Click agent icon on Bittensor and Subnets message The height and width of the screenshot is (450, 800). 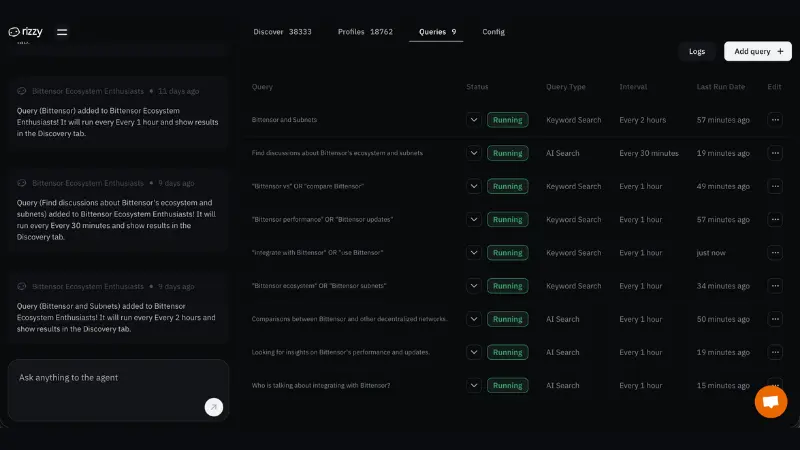click(21, 286)
